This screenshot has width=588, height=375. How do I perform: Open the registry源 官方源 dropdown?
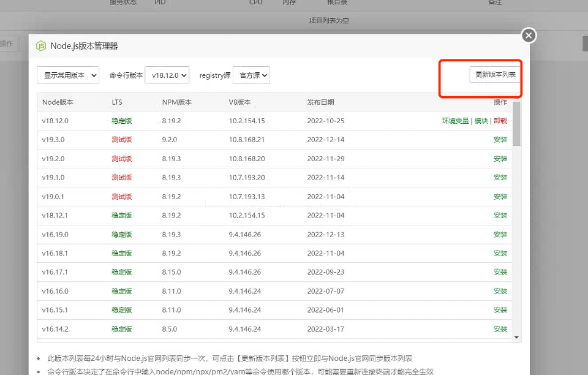click(252, 75)
